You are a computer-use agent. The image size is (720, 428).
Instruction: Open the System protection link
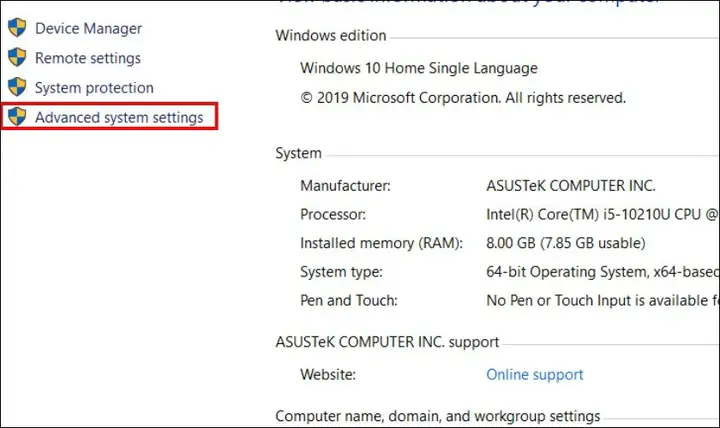(94, 88)
